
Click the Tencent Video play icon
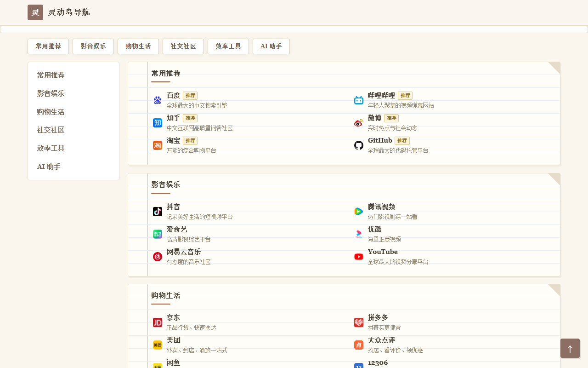(359, 212)
